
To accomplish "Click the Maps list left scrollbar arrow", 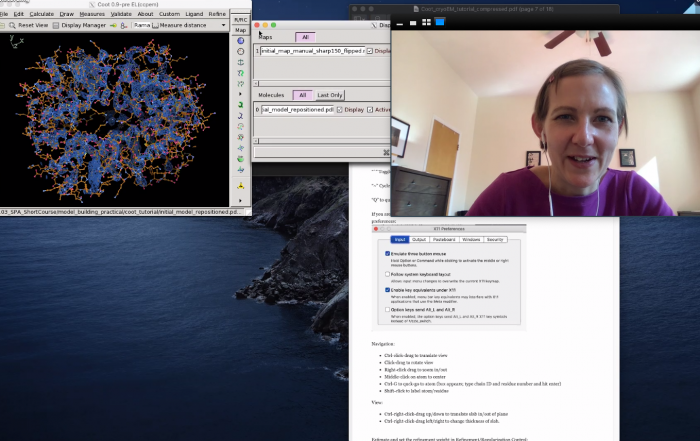I will [x=256, y=83].
